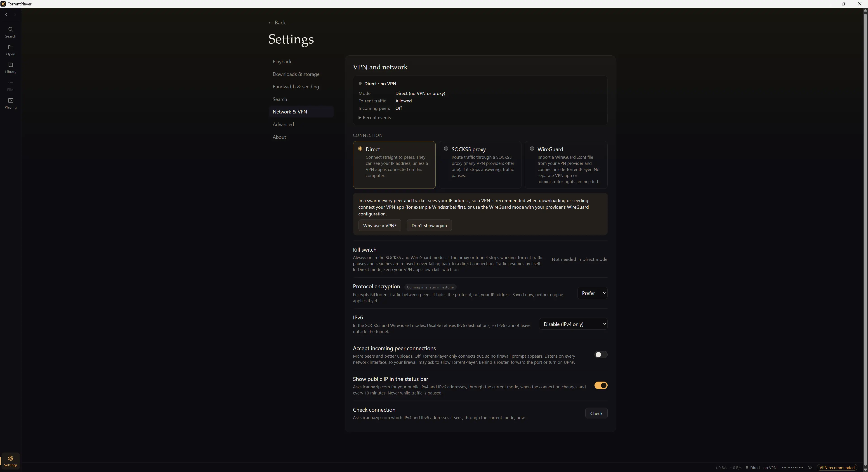Select the WireGuard connection mode
The image size is (868, 472).
coord(566,165)
